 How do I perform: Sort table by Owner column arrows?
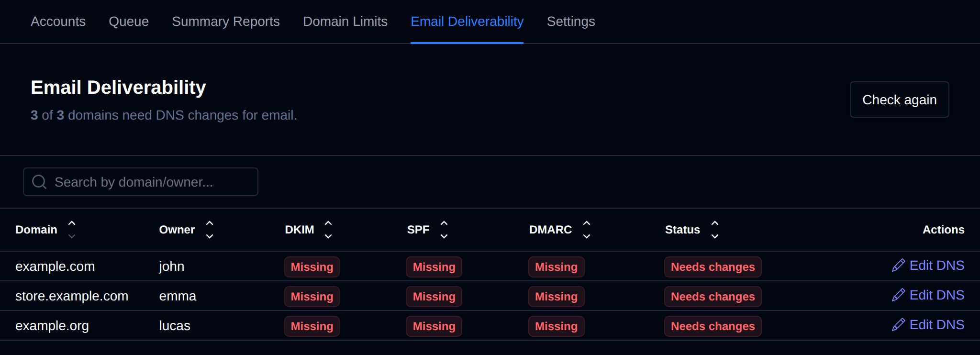pyautogui.click(x=210, y=230)
